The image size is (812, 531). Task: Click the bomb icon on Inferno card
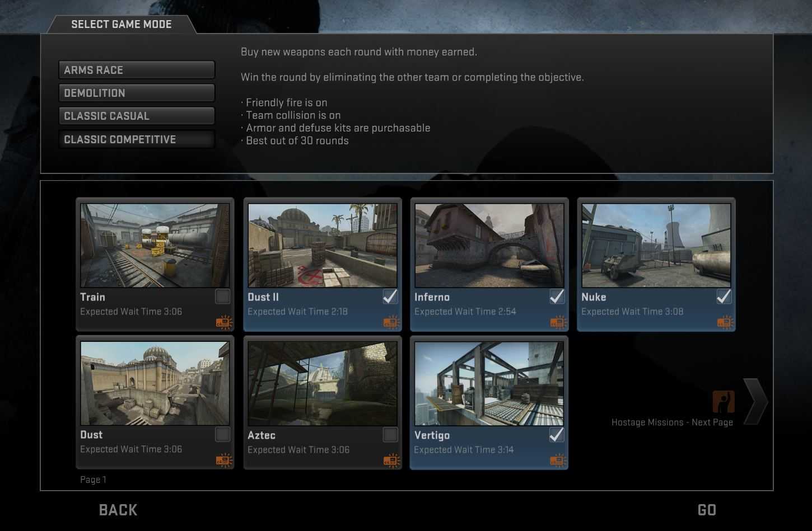point(558,322)
